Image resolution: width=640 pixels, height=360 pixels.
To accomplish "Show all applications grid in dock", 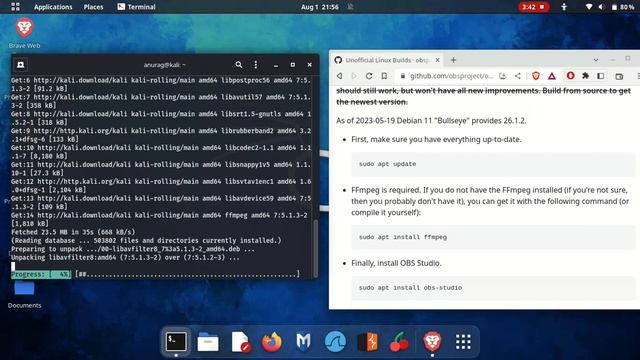I will coord(463,341).
